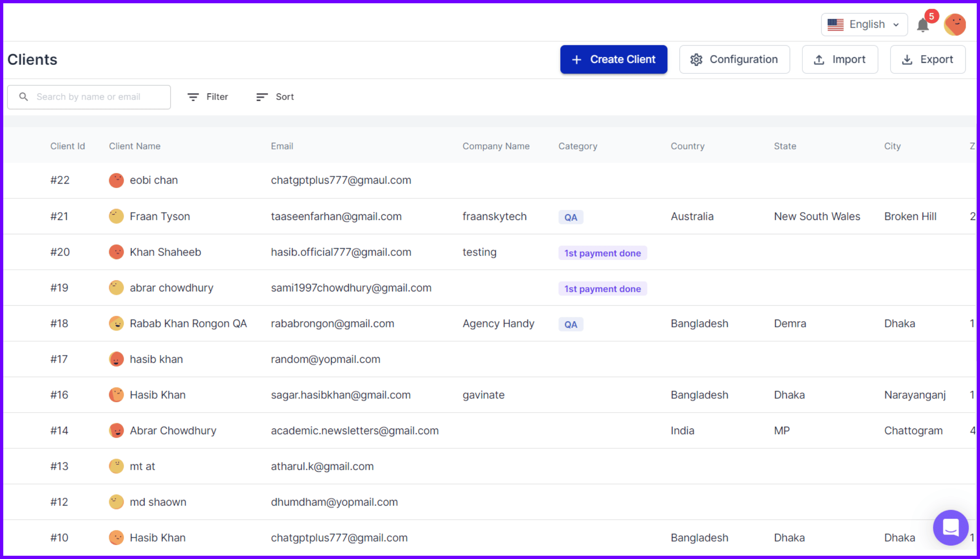Viewport: 980px width, 559px height.
Task: Click the QA tag in Rabab Khan row
Action: [570, 324]
